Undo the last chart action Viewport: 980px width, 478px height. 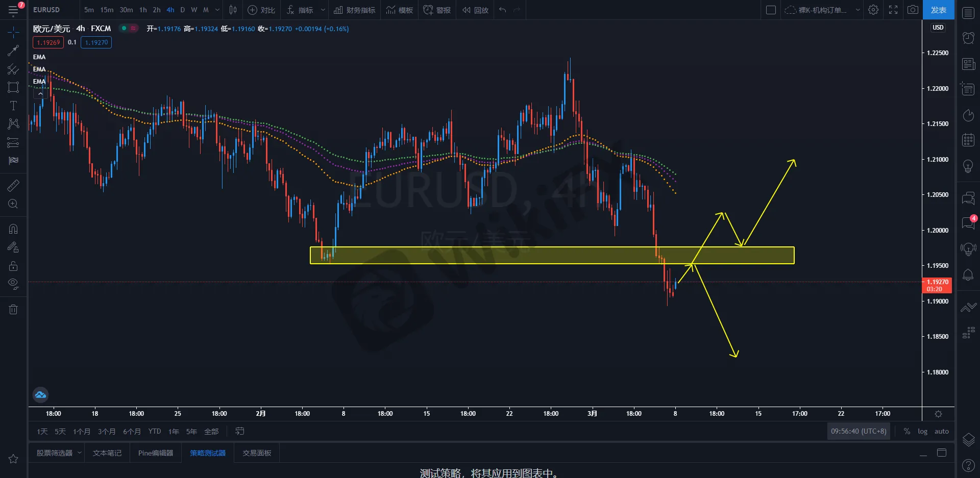pyautogui.click(x=503, y=10)
